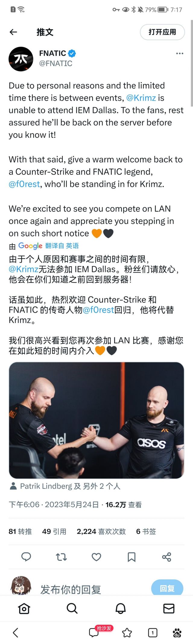Tap the retweet arrows icon

tap(62, 557)
